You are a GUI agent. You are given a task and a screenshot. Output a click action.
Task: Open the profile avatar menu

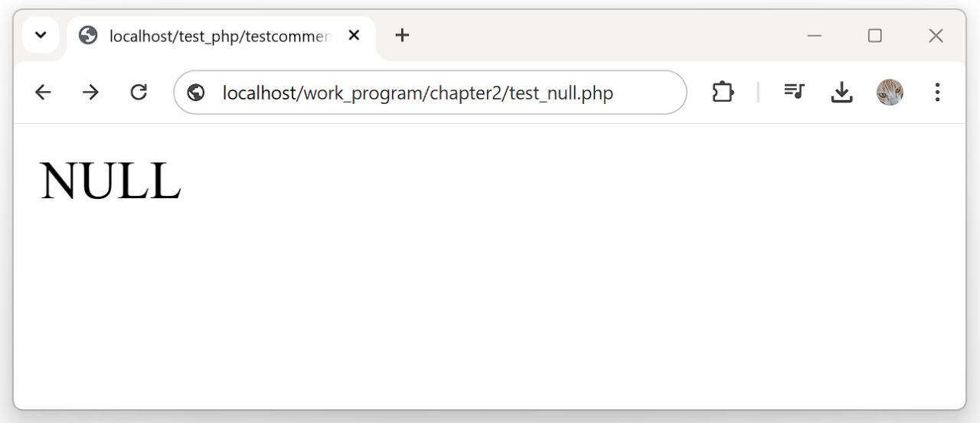pyautogui.click(x=890, y=93)
